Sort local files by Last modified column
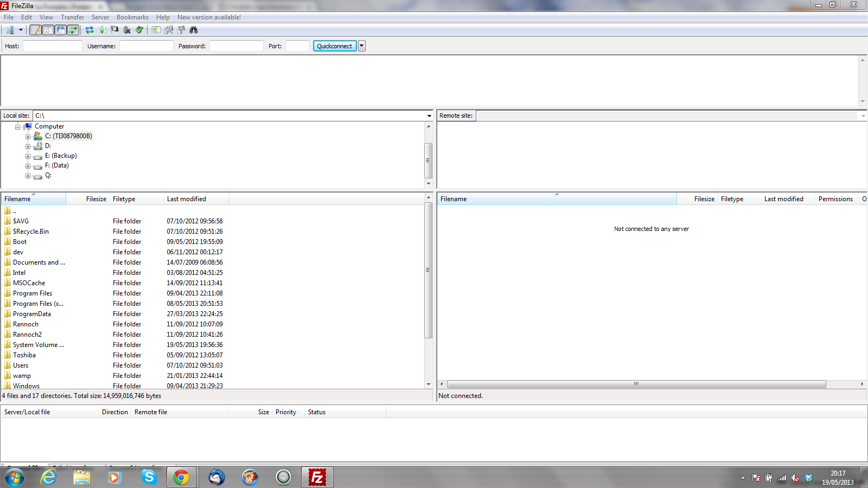 196,199
